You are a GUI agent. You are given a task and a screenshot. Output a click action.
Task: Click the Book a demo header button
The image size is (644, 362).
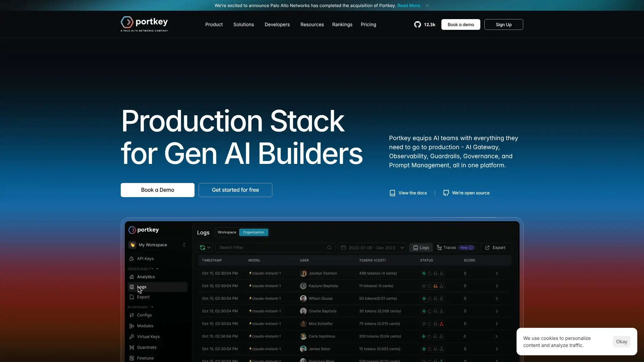pos(461,24)
